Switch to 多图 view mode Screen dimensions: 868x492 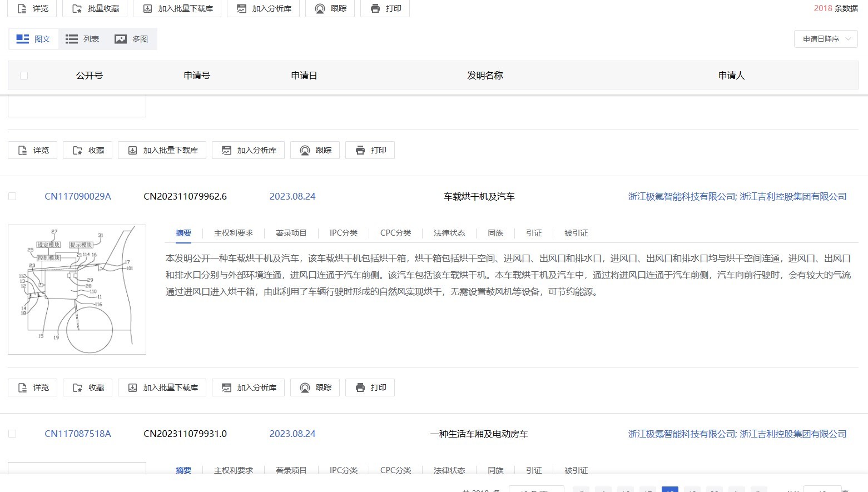pyautogui.click(x=131, y=39)
